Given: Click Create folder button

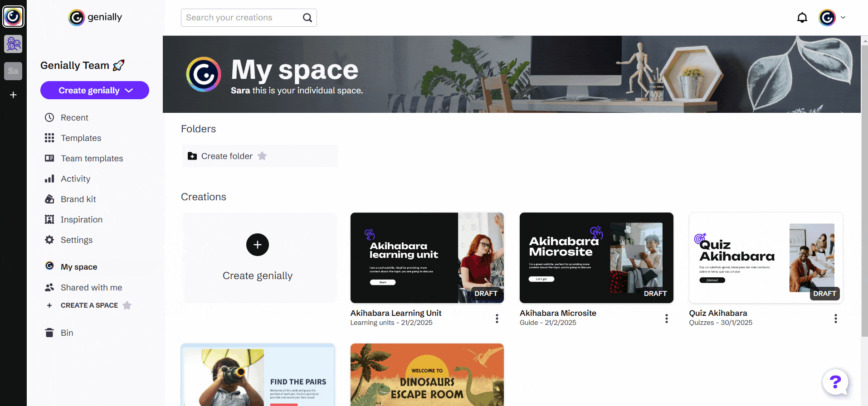Looking at the screenshot, I should (x=221, y=156).
